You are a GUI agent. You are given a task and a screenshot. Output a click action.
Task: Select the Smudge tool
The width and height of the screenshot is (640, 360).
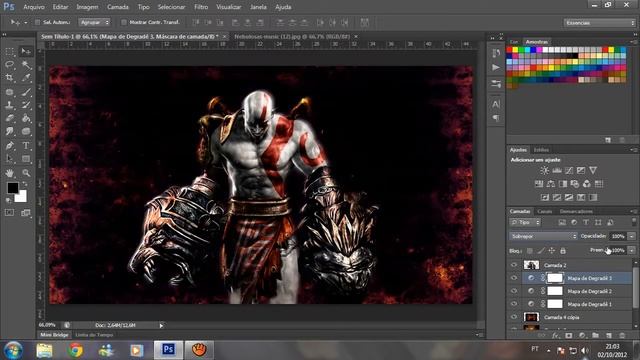point(10,131)
